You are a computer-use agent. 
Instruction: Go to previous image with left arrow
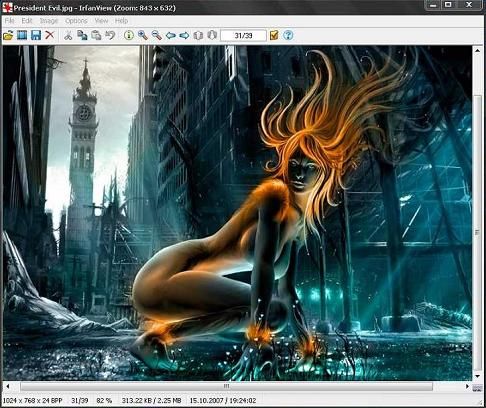pyautogui.click(x=170, y=35)
